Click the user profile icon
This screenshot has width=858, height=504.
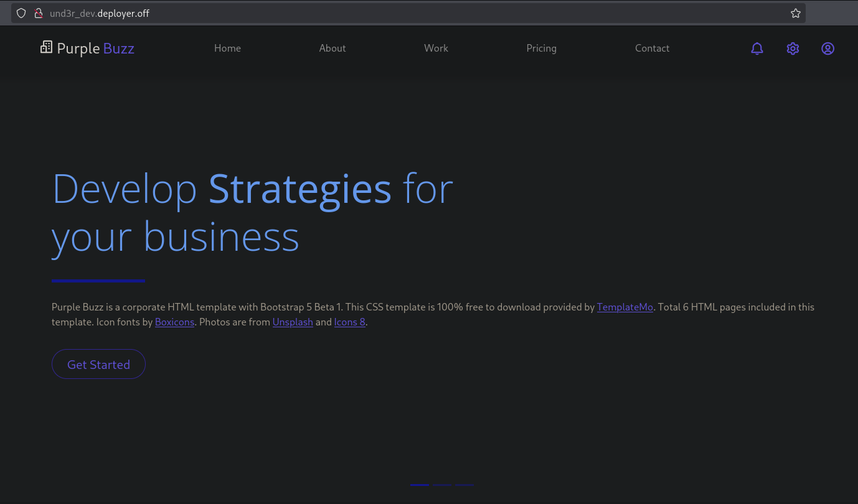pyautogui.click(x=827, y=49)
